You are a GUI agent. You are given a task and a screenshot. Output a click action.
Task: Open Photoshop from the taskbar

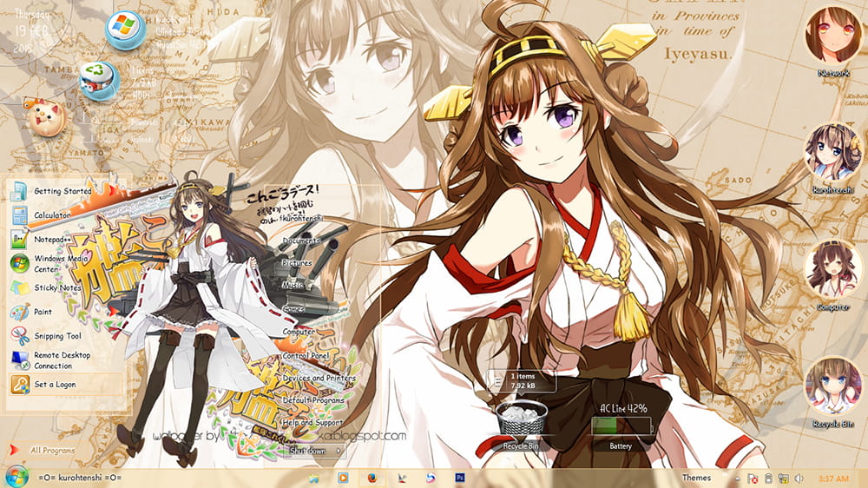[x=460, y=478]
